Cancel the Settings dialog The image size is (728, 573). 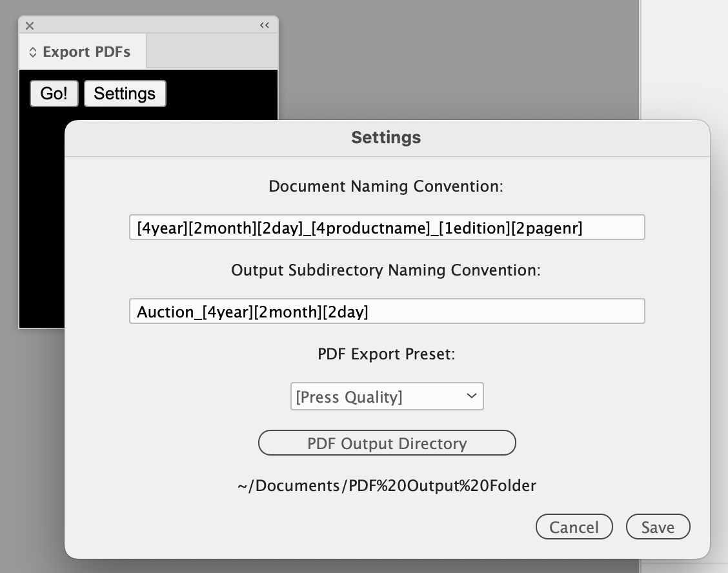574,527
